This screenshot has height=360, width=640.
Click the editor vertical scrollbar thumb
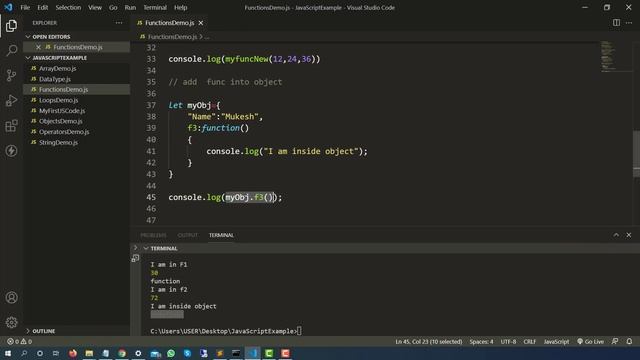click(x=636, y=153)
